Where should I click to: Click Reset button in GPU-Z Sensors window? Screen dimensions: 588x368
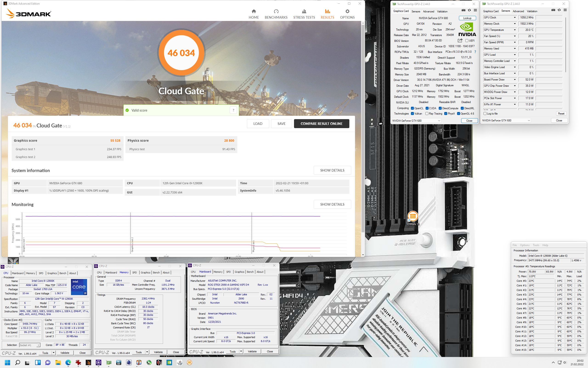click(x=561, y=114)
